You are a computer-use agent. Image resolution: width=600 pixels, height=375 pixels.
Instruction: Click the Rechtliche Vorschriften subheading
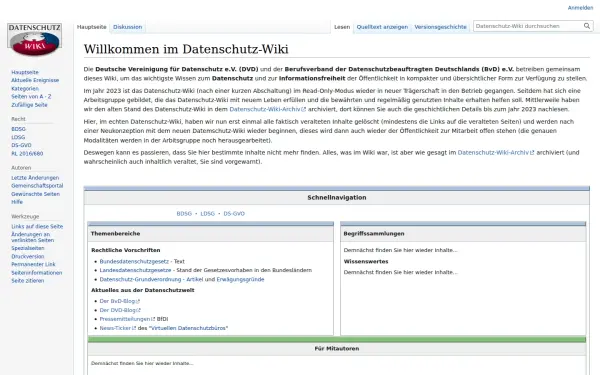click(x=126, y=250)
